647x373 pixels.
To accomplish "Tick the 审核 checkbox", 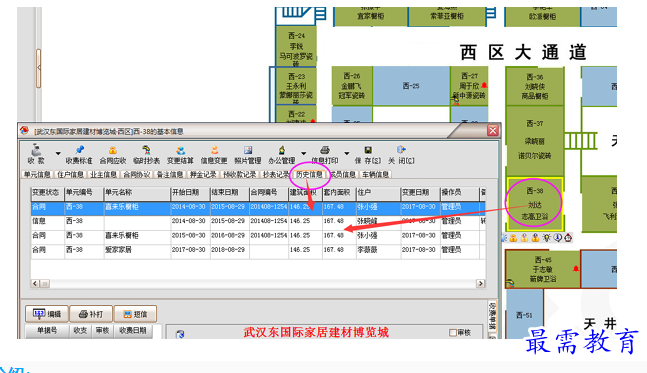I will pos(453,333).
